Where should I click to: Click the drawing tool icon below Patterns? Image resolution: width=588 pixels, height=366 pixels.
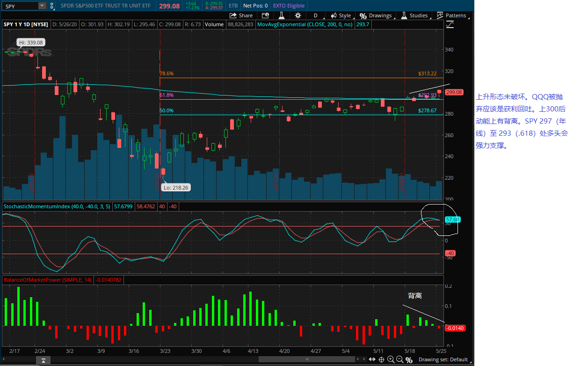click(450, 24)
